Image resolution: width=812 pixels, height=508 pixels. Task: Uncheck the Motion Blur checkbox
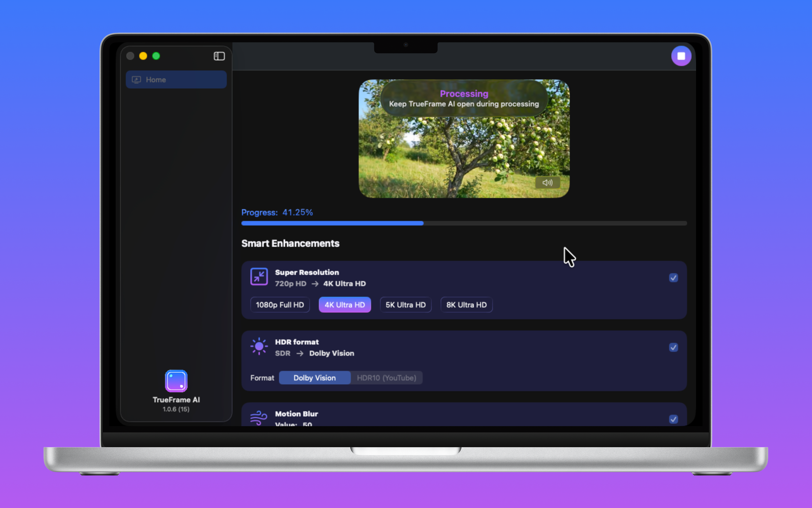(673, 419)
